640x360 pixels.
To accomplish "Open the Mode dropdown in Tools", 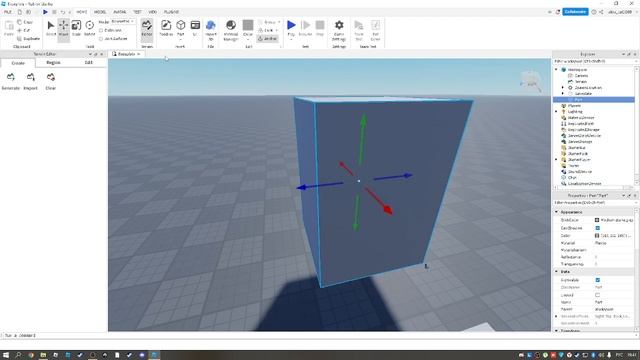I will click(x=122, y=21).
